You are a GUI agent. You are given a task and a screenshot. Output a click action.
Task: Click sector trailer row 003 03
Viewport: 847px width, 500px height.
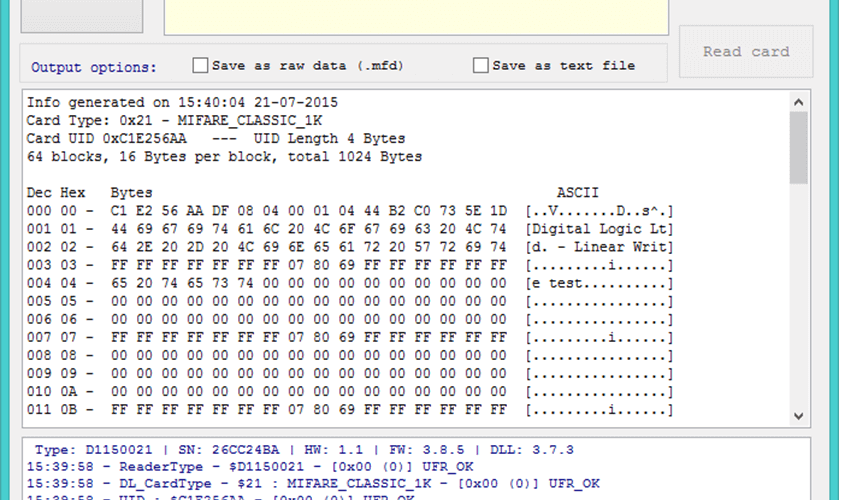349,265
